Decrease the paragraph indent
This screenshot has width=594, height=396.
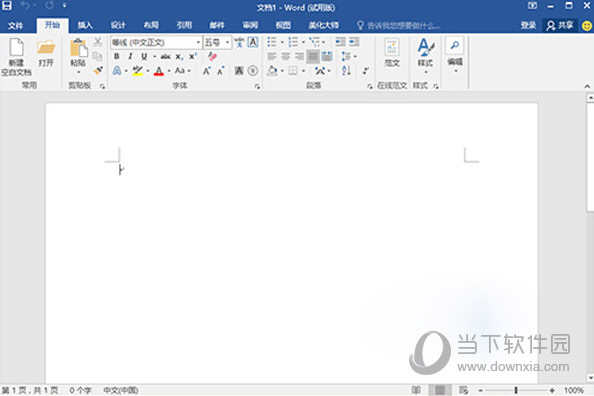click(340, 42)
